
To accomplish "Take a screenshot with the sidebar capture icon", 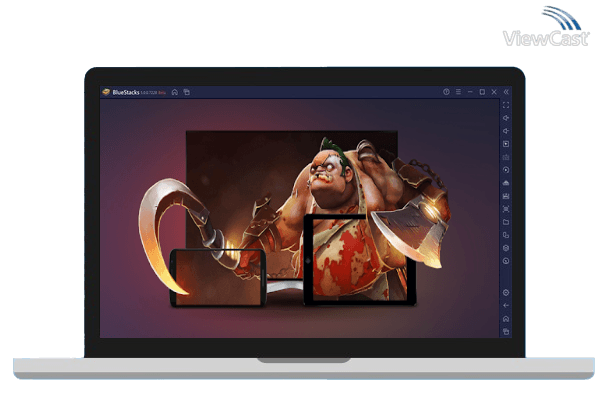I will pyautogui.click(x=506, y=209).
